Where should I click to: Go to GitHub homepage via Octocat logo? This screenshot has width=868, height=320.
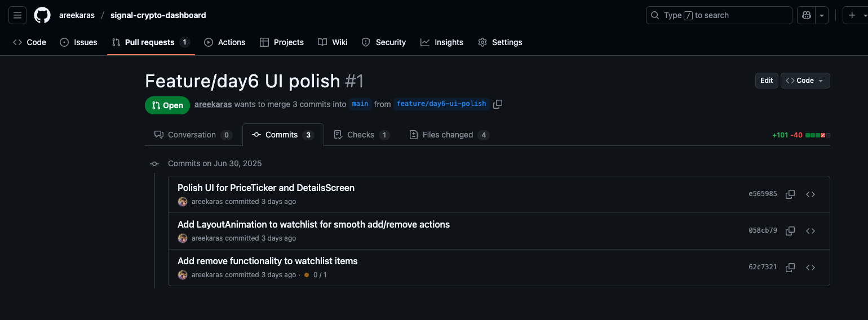(x=42, y=15)
